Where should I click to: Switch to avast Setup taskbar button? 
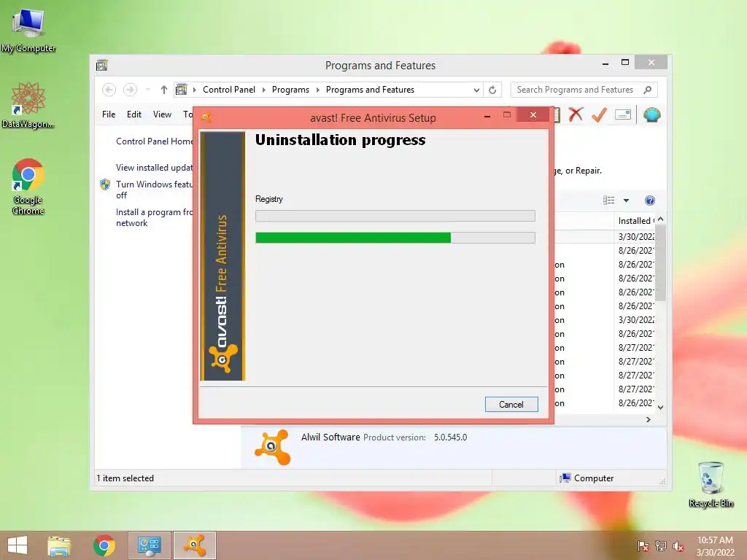[195, 545]
